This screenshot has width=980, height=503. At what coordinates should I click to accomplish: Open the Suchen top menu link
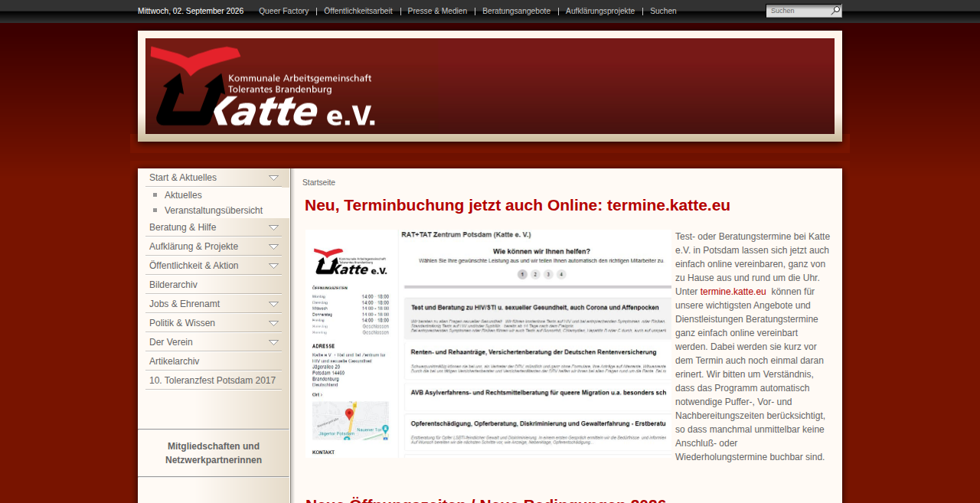coord(663,11)
